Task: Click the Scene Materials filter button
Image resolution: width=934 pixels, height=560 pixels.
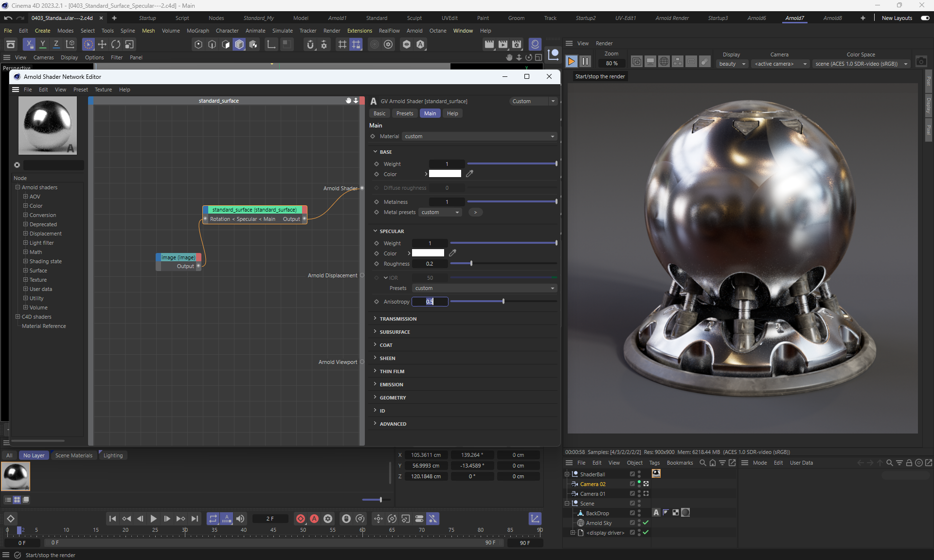Action: point(73,455)
